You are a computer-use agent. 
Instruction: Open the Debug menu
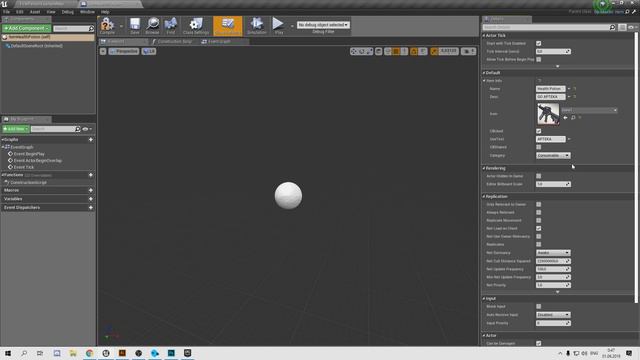tap(68, 12)
